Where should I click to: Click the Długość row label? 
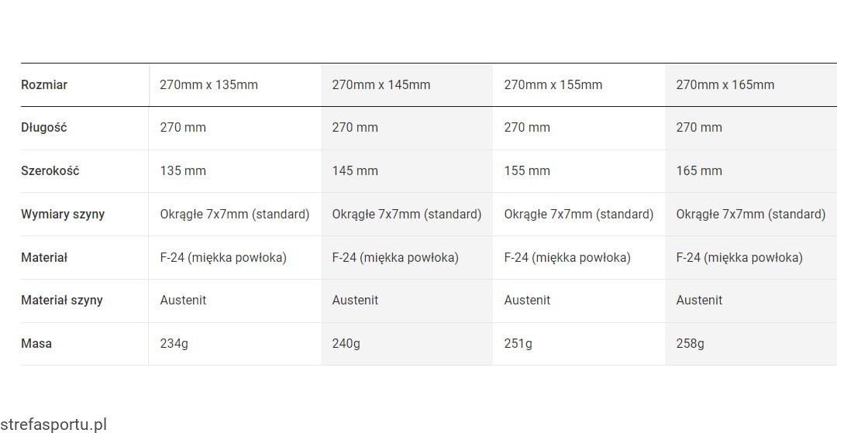pos(43,127)
